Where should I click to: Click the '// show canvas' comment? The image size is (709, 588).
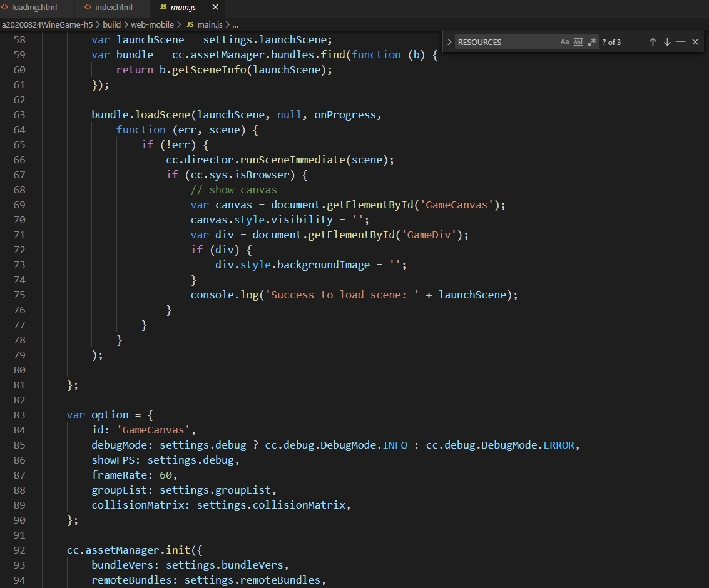[234, 190]
